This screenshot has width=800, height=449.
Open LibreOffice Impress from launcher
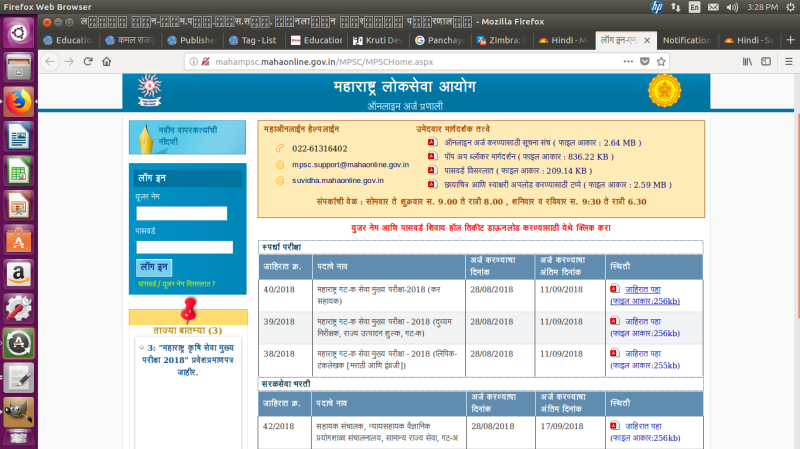coord(18,206)
